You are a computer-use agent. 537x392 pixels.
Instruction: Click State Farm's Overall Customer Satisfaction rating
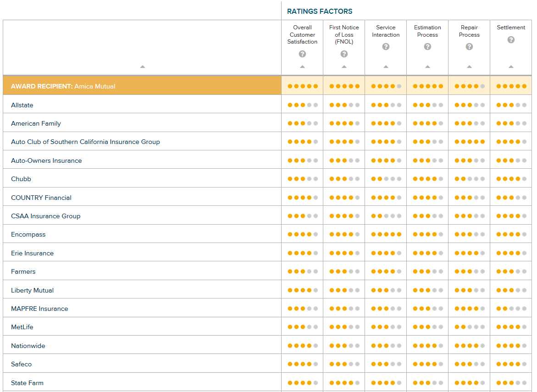(303, 383)
